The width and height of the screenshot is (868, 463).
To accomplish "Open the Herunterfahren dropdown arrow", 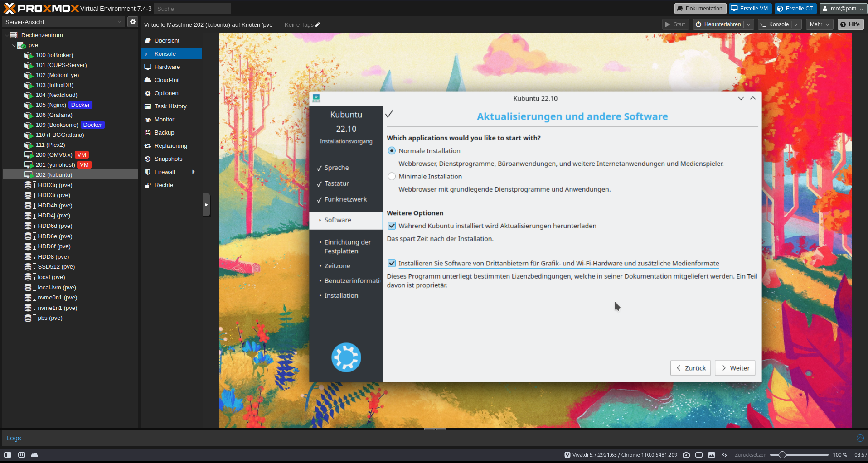I will [x=749, y=24].
